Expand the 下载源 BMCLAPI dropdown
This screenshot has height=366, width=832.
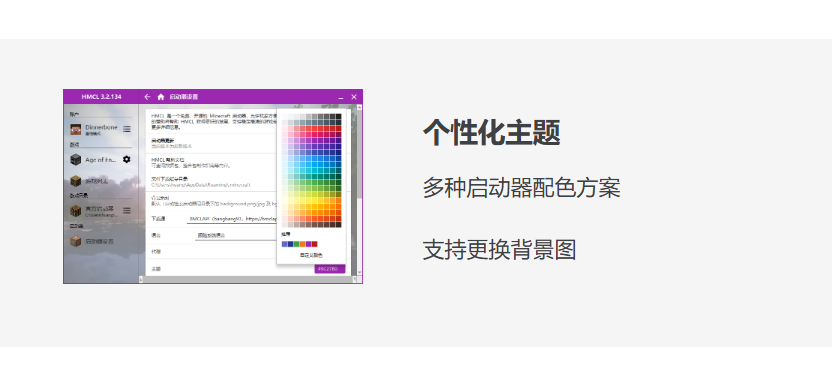(x=232, y=219)
